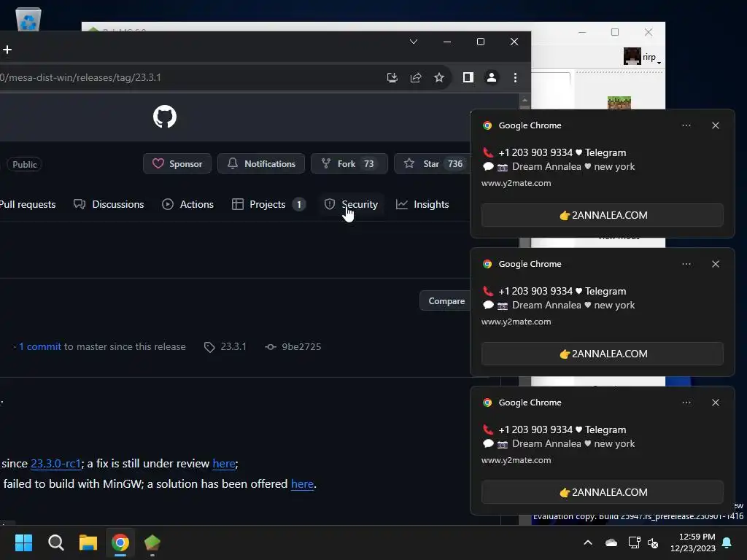Screen dimensions: 747x560
Task: Open the 'here' link after solution offered
Action: tap(303, 484)
